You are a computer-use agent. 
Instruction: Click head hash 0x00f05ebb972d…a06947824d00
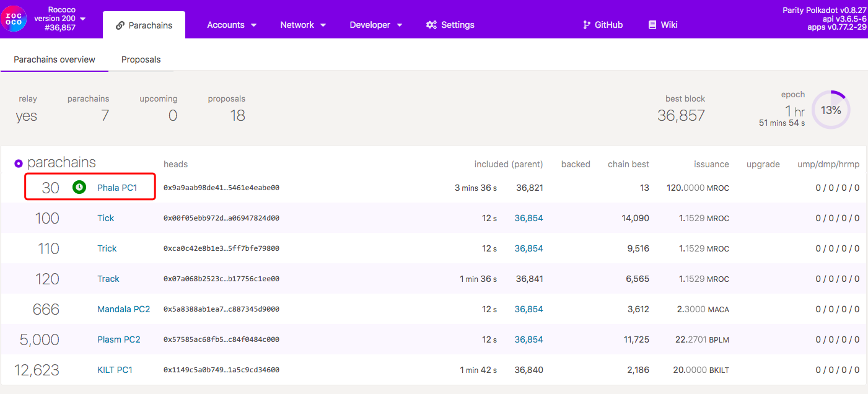(221, 218)
